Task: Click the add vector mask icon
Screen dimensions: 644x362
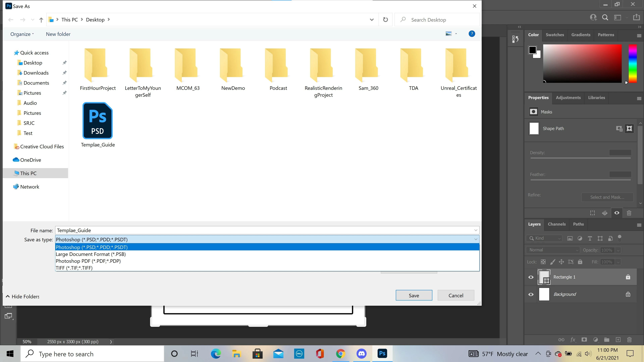Action: [x=629, y=128]
